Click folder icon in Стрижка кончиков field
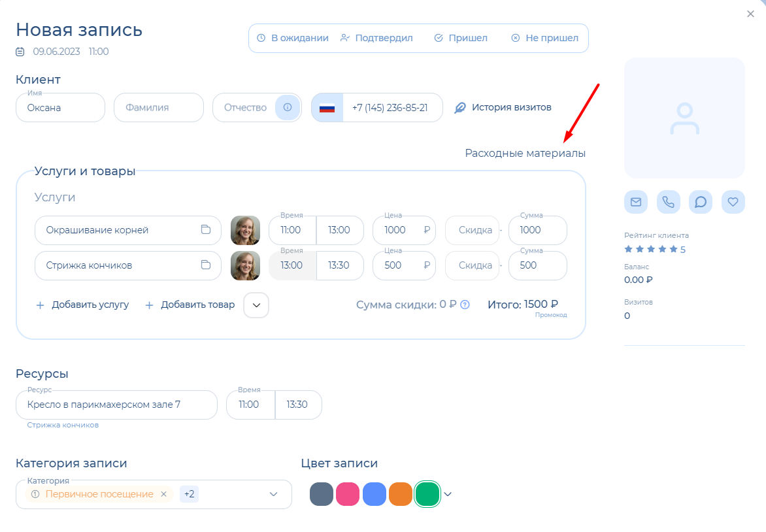 pyautogui.click(x=205, y=265)
